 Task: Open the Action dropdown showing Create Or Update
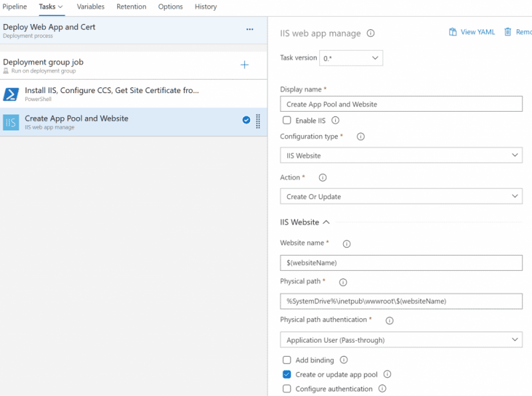pyautogui.click(x=401, y=196)
